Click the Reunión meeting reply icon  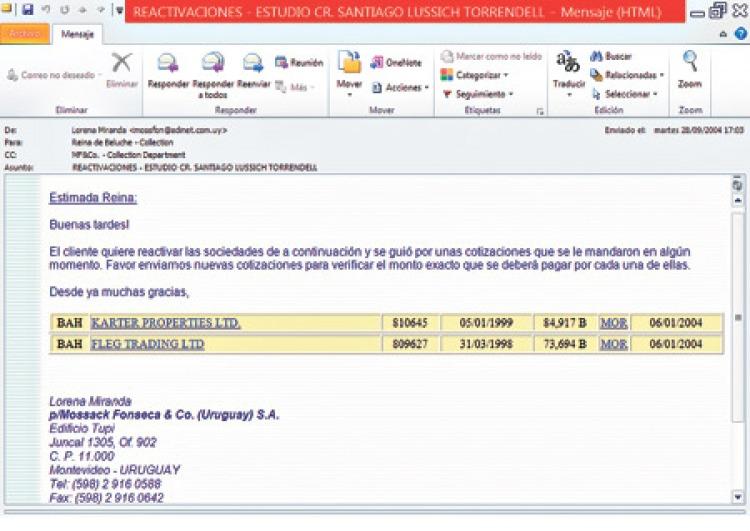298,62
